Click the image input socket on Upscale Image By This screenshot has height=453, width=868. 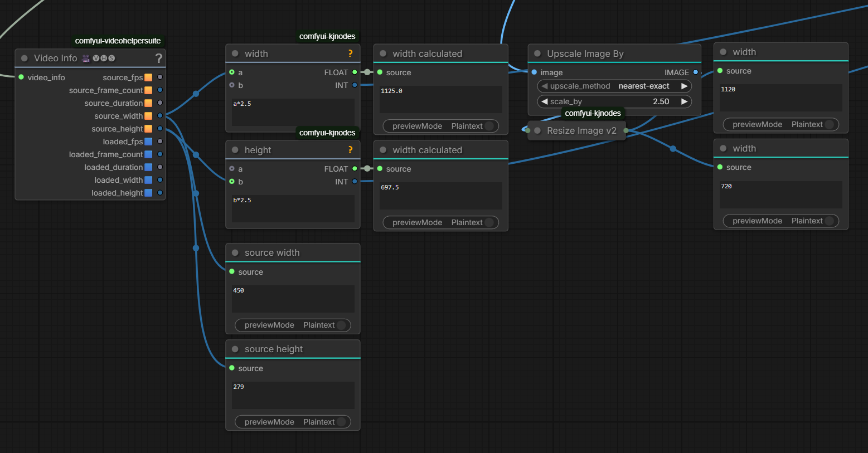tap(534, 72)
